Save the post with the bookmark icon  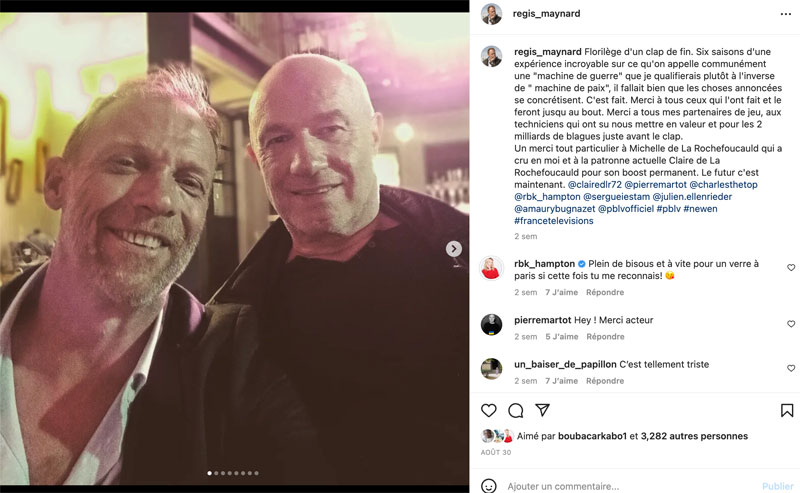(787, 410)
